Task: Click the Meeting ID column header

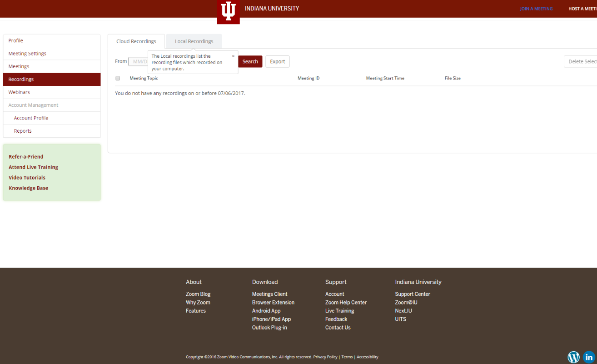Action: click(x=308, y=78)
